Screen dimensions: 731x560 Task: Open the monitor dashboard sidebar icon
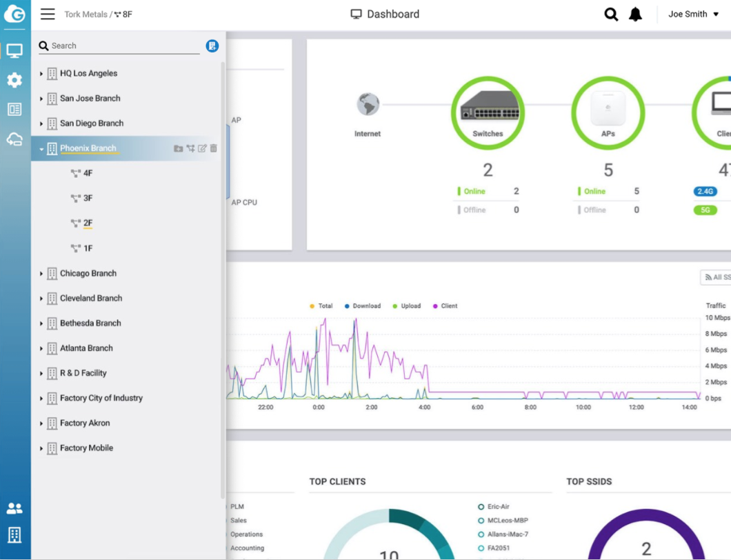(14, 51)
